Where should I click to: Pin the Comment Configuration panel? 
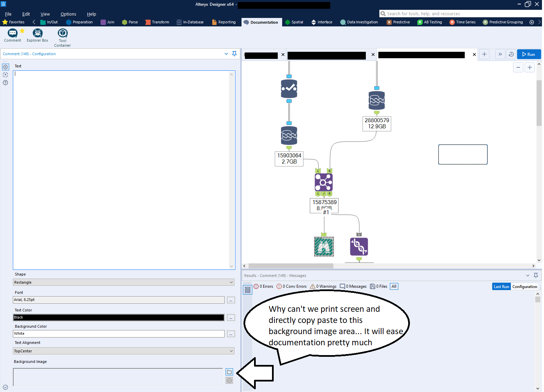click(x=234, y=53)
